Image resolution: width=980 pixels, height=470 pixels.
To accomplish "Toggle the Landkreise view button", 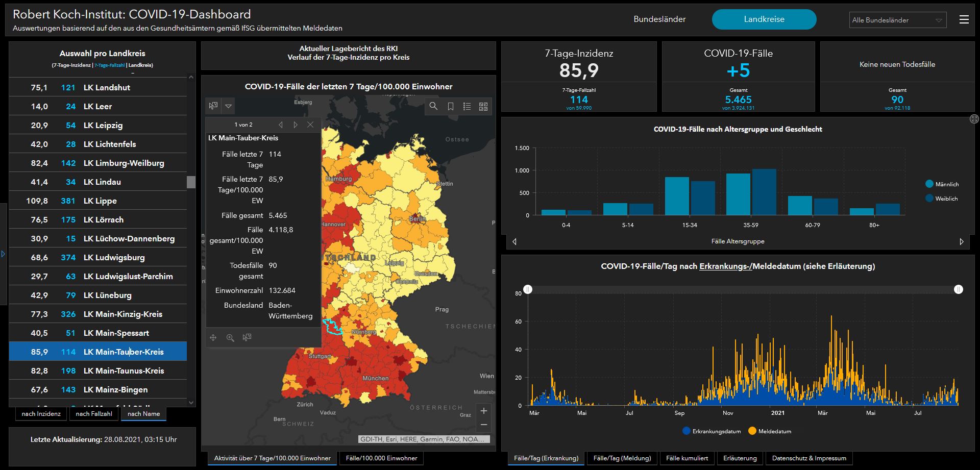I will pos(764,19).
